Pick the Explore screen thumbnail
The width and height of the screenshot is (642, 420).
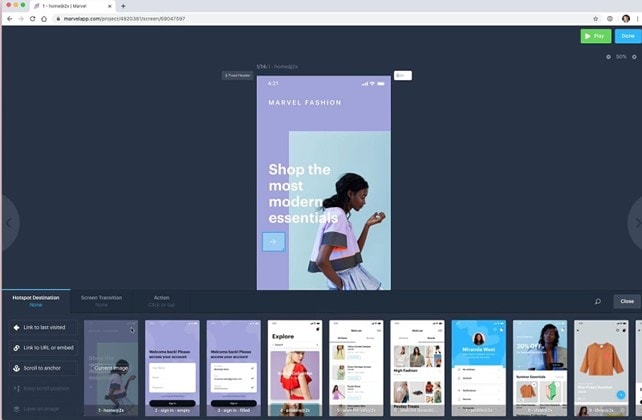coord(295,368)
